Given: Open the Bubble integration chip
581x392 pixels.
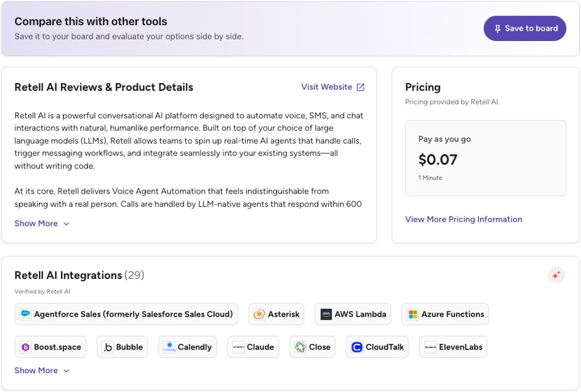Looking at the screenshot, I should pyautogui.click(x=122, y=347).
